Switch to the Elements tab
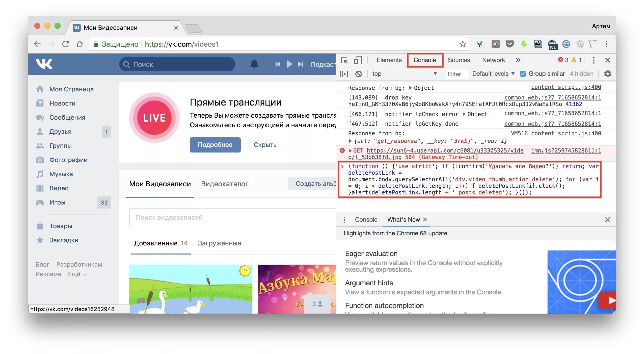 pyautogui.click(x=389, y=60)
